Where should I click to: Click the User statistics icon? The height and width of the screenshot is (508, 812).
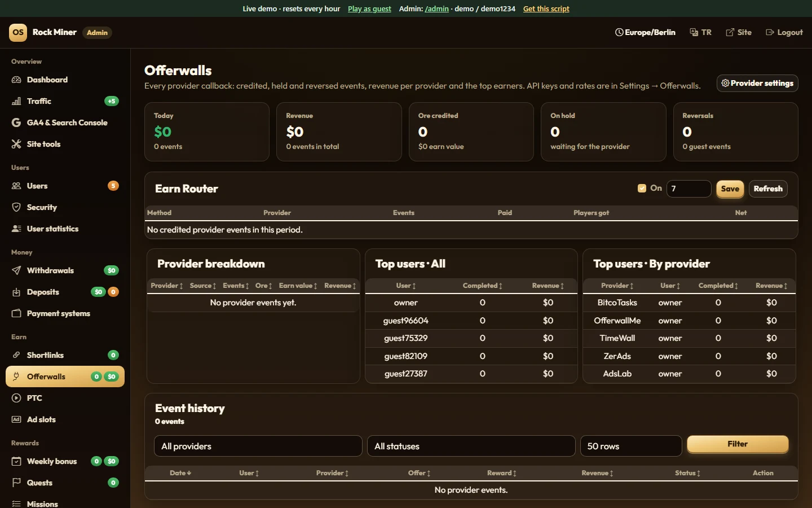pos(16,229)
